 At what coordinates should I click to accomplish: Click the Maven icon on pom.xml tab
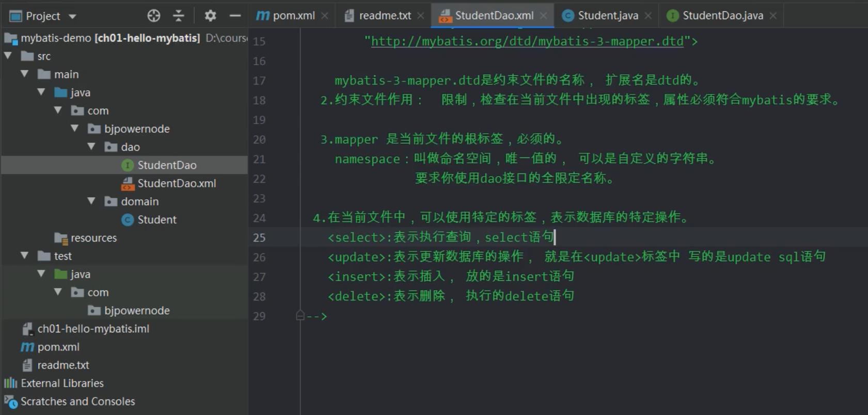tap(263, 16)
